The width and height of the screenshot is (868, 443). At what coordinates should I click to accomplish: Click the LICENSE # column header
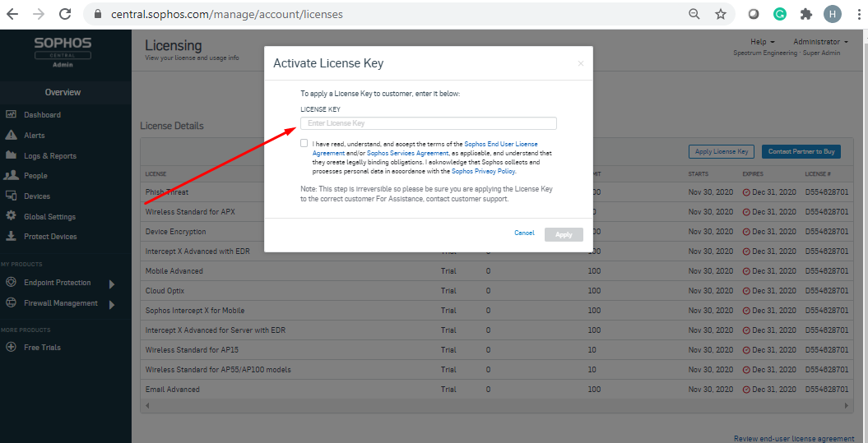pos(818,174)
